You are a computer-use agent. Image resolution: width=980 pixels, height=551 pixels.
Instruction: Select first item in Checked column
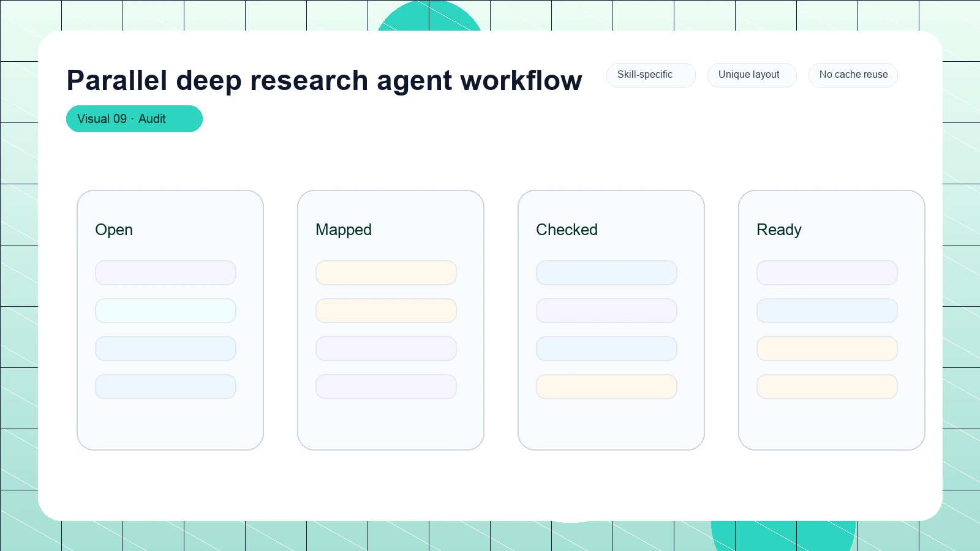point(606,272)
